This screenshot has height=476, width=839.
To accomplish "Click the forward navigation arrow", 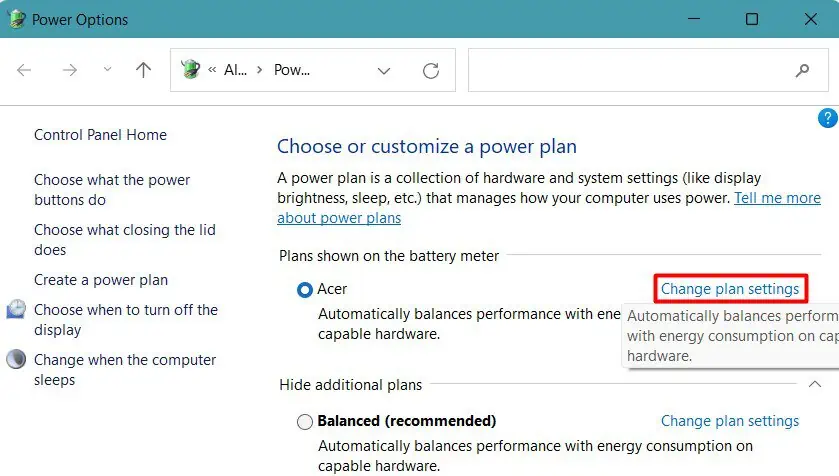I will (x=70, y=70).
